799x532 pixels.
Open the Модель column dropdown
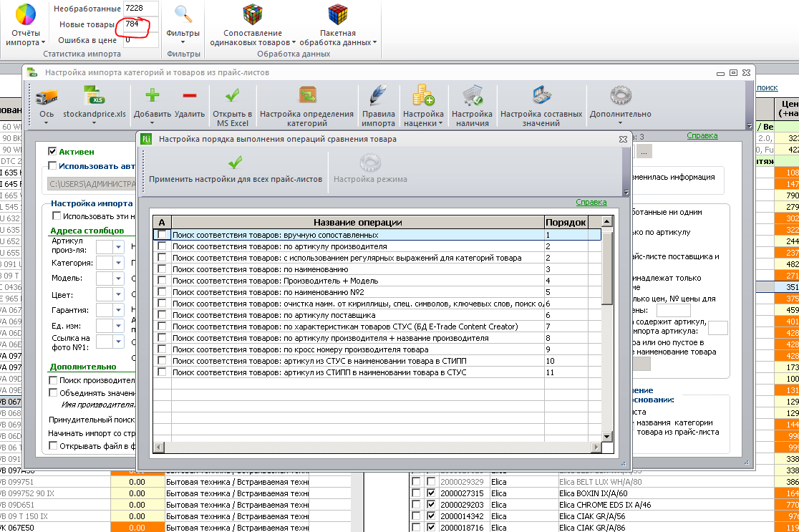click(x=118, y=279)
